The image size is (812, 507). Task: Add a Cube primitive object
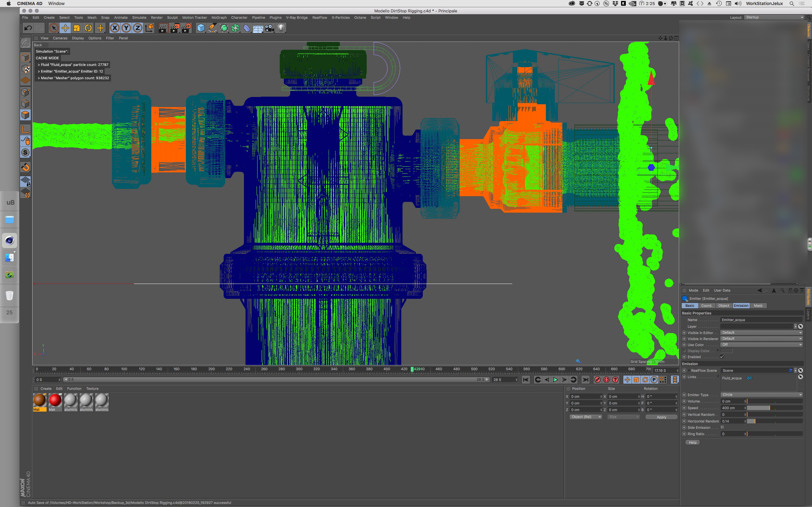[x=201, y=28]
